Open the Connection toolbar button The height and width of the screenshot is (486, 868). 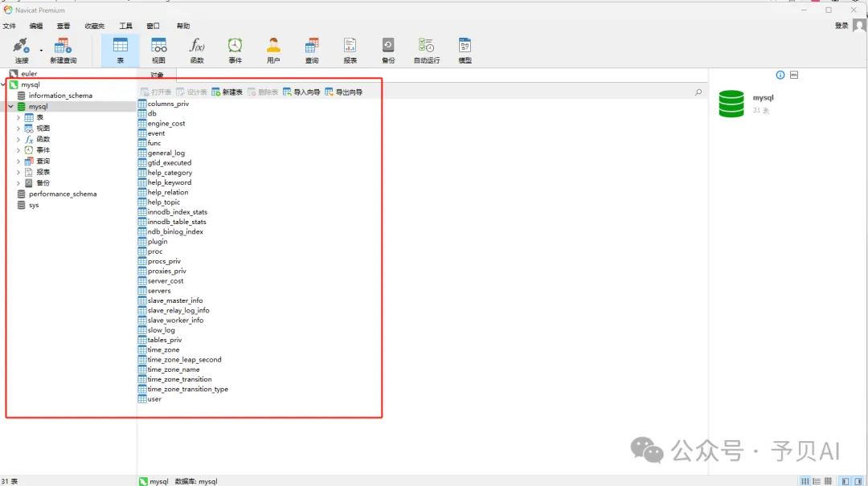[21, 51]
